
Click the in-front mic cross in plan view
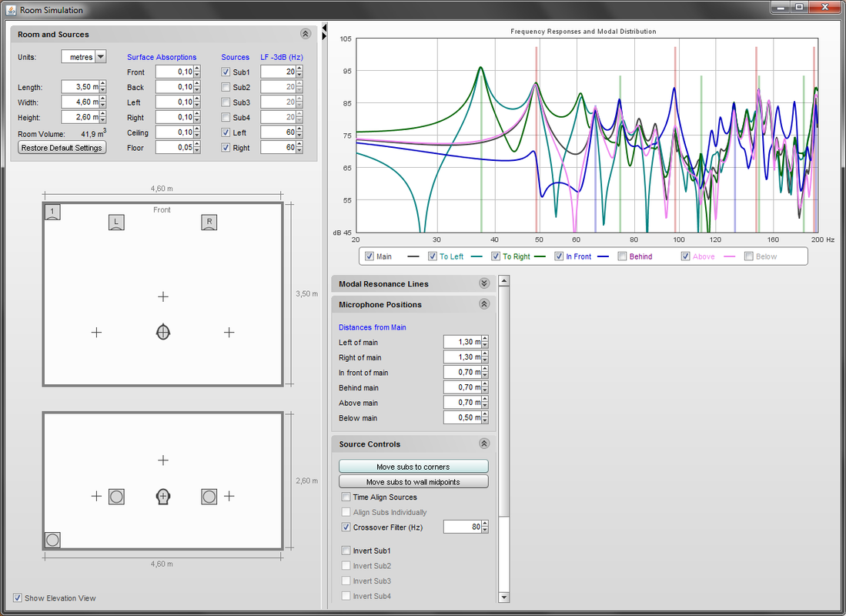click(163, 296)
